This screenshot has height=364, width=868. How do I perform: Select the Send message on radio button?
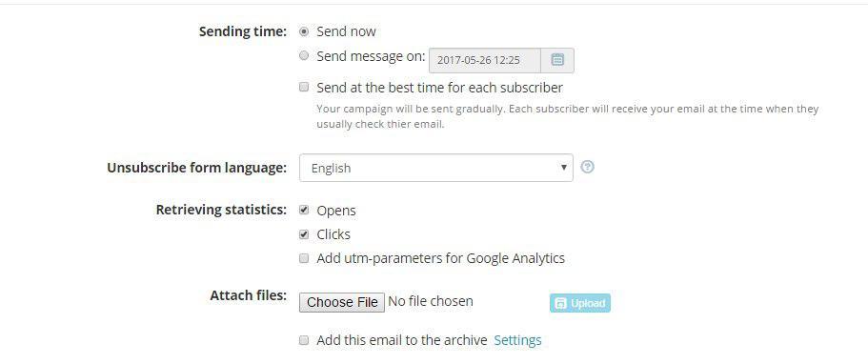(x=304, y=55)
